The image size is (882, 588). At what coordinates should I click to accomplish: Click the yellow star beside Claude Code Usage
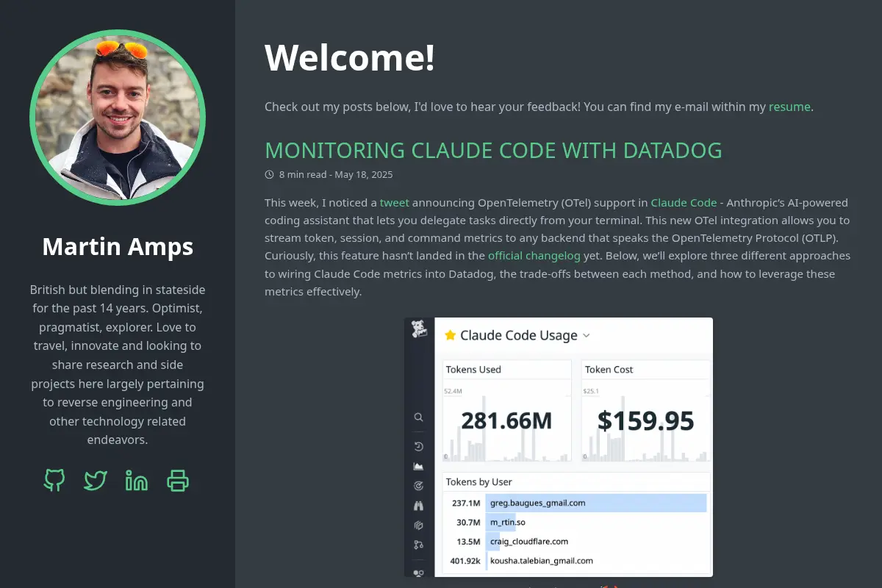click(451, 335)
